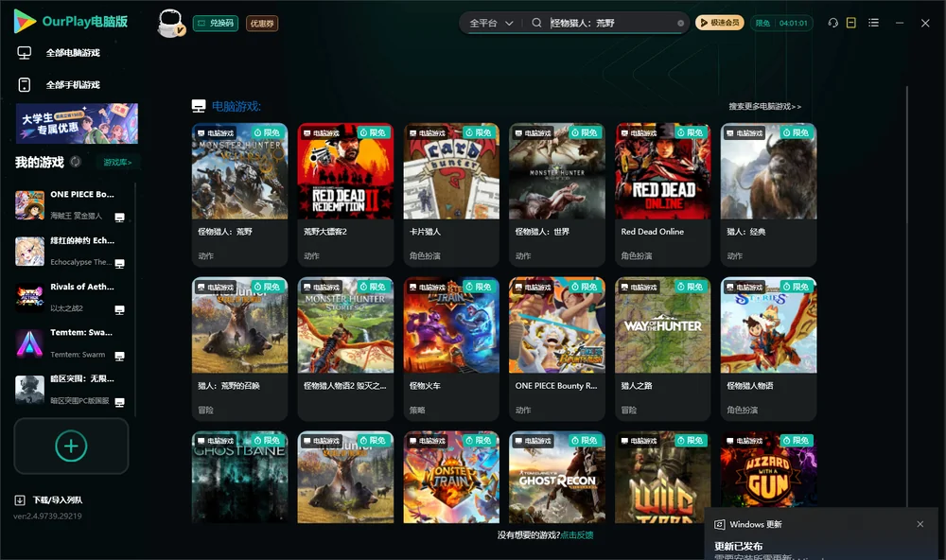Click the 点击反馈 feedback link
The height and width of the screenshot is (560, 946).
(577, 535)
